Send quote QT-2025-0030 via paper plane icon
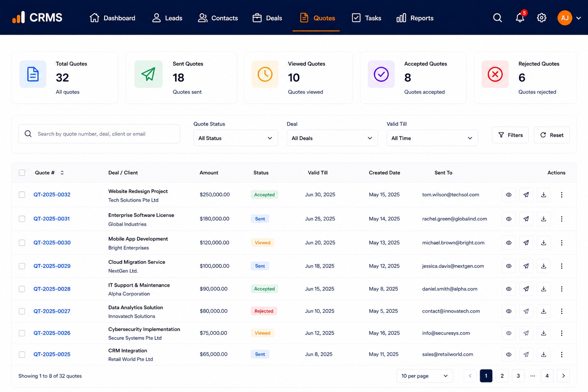This screenshot has width=588, height=392. 526,243
